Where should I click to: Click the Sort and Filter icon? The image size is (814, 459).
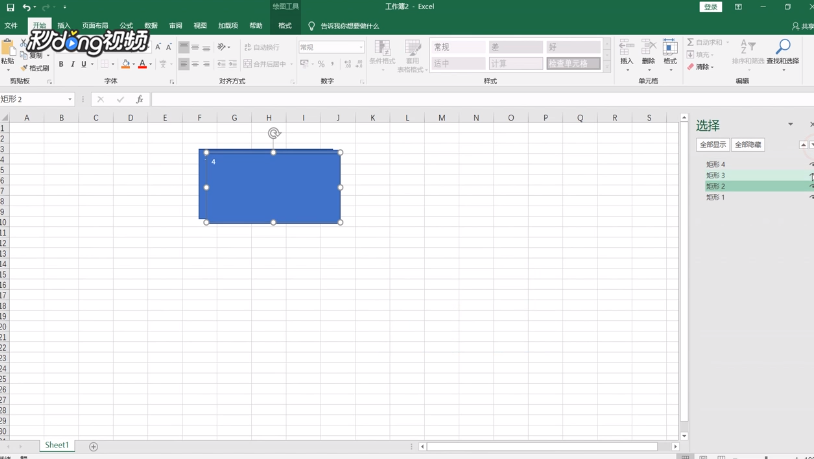coord(748,47)
